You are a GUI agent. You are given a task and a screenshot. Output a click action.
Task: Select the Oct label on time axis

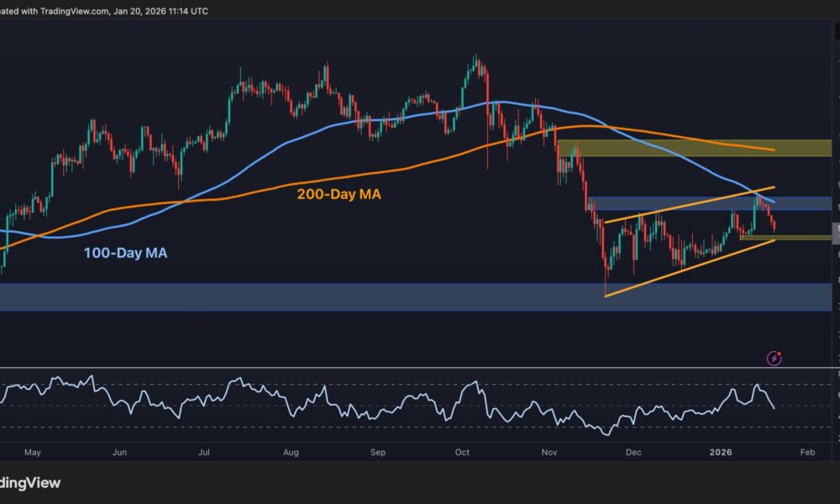point(461,452)
